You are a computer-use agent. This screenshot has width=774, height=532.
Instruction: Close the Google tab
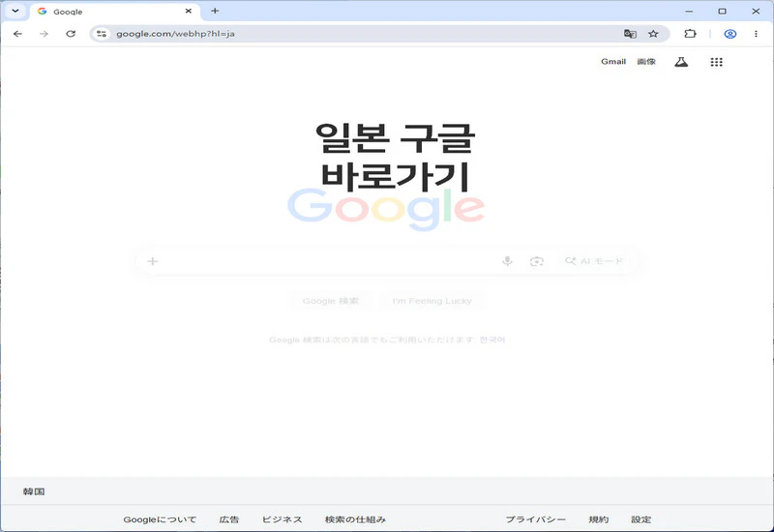[188, 11]
